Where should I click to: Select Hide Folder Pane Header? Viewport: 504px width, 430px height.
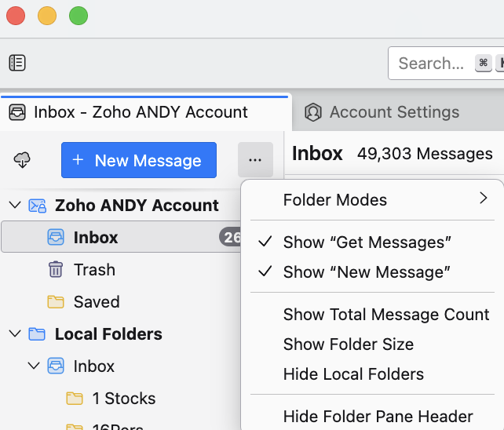coord(378,417)
